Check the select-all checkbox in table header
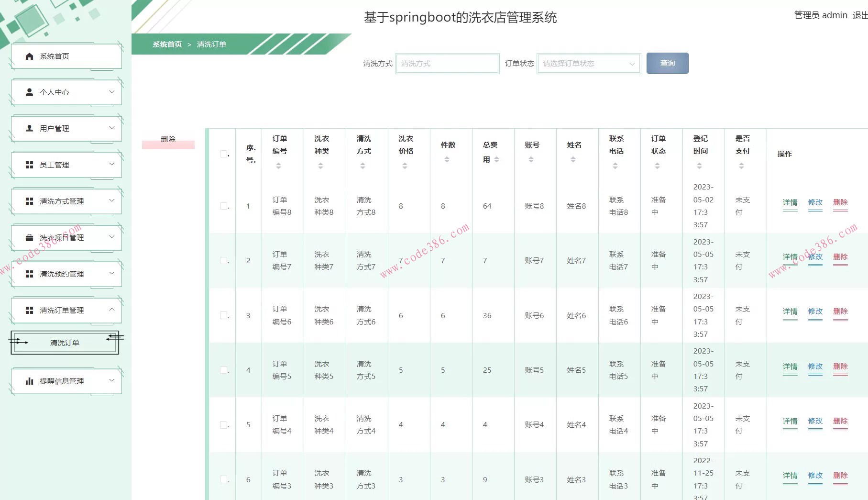The height and width of the screenshot is (500, 868). (222, 153)
